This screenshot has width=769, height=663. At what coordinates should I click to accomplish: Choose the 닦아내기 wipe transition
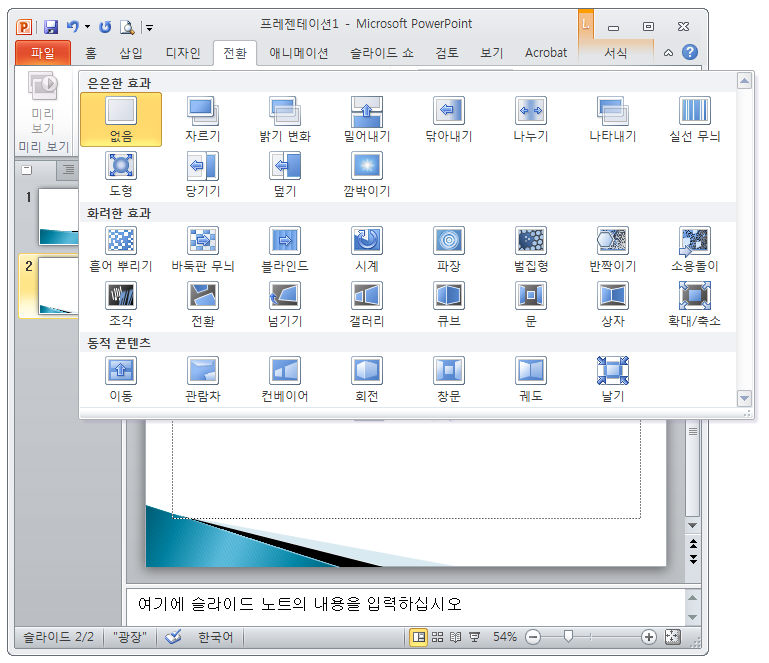coord(449,120)
